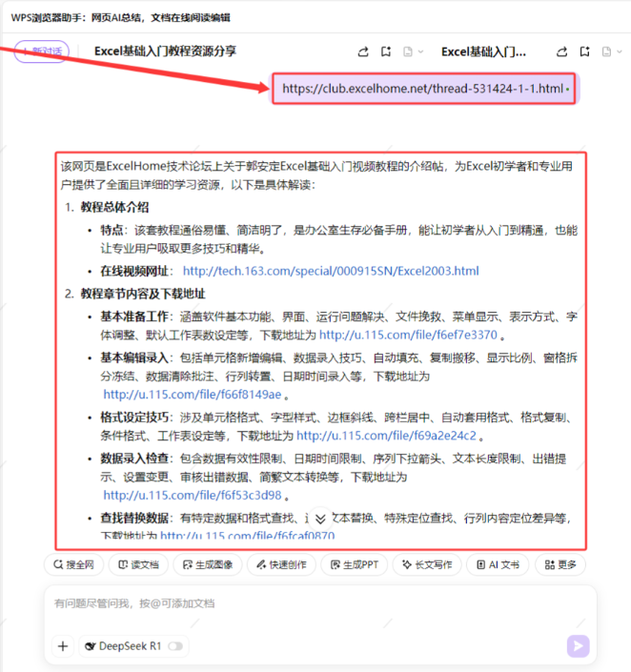Share the left conversation via share icon
The image size is (631, 672).
point(363,51)
